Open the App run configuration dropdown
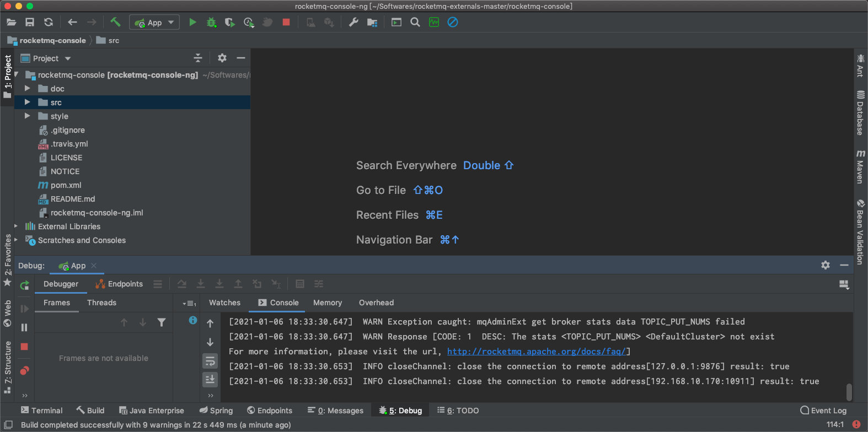 pos(154,23)
